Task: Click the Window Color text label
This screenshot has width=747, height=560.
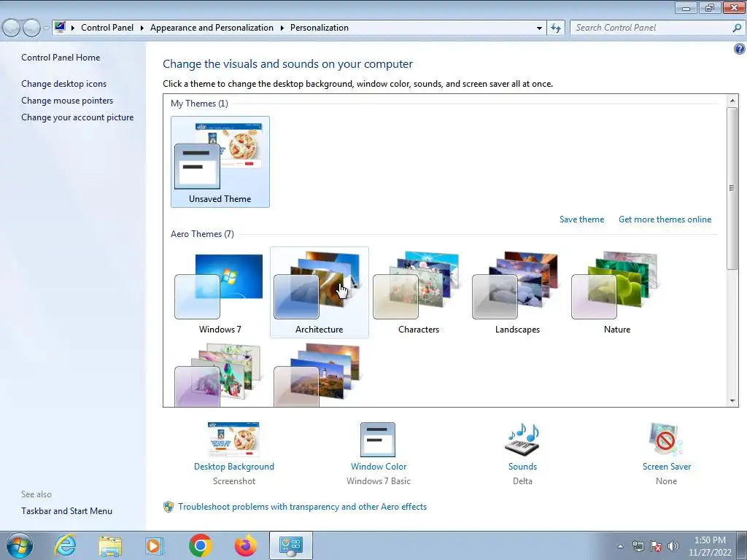Action: 379,467
